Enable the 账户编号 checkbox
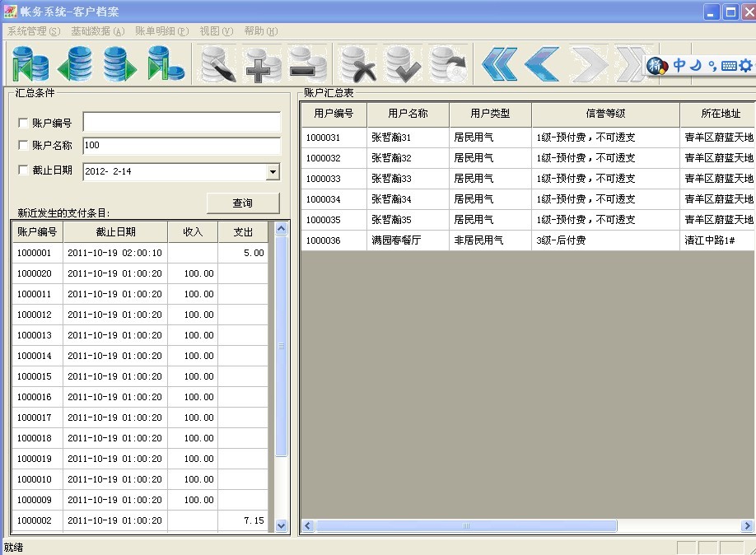The height and width of the screenshot is (555, 756). tap(23, 124)
